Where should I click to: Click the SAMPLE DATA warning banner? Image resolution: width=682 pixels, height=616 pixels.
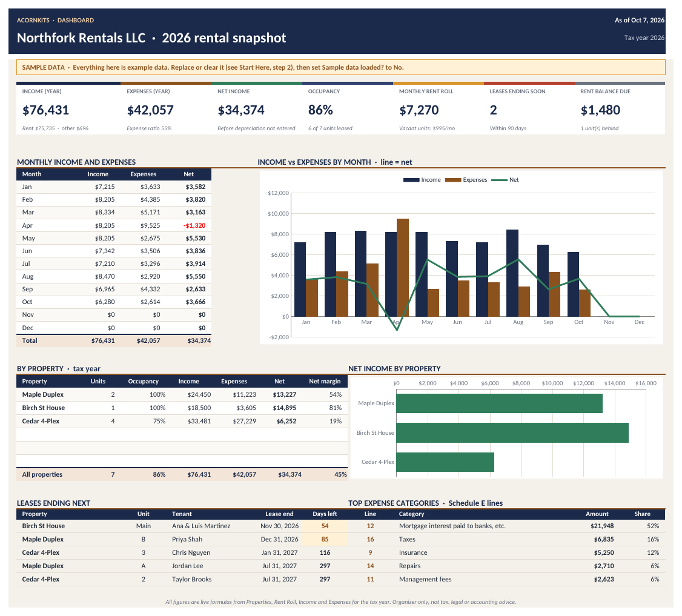(340, 67)
